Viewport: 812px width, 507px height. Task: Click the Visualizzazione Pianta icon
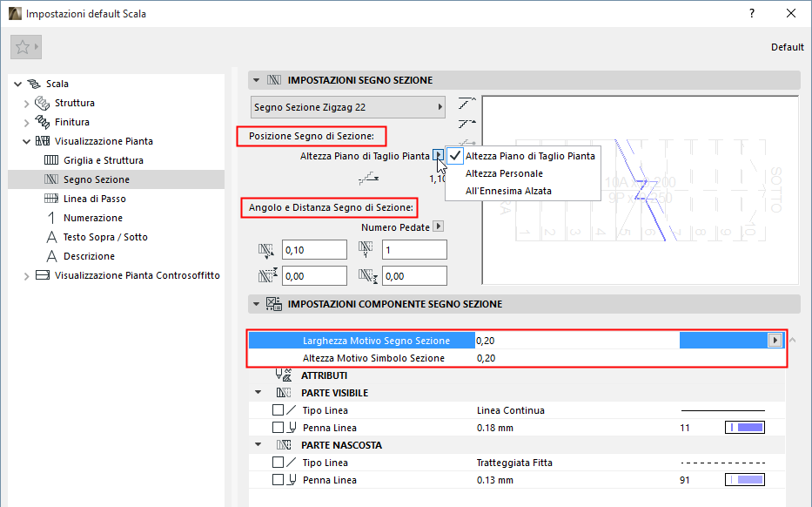pos(43,141)
